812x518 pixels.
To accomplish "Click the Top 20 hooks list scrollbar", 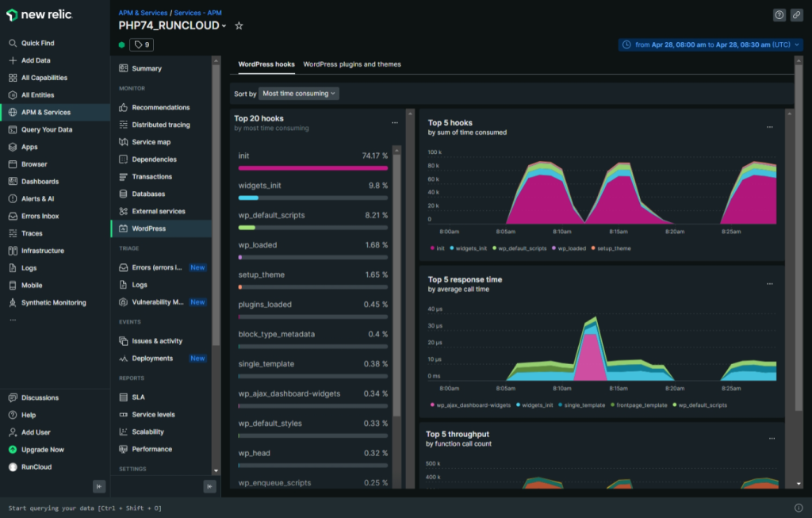I will [396, 285].
